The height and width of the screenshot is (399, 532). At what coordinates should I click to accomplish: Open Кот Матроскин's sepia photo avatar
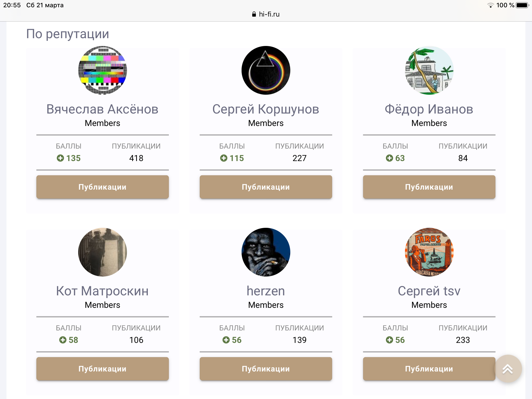pos(103,252)
